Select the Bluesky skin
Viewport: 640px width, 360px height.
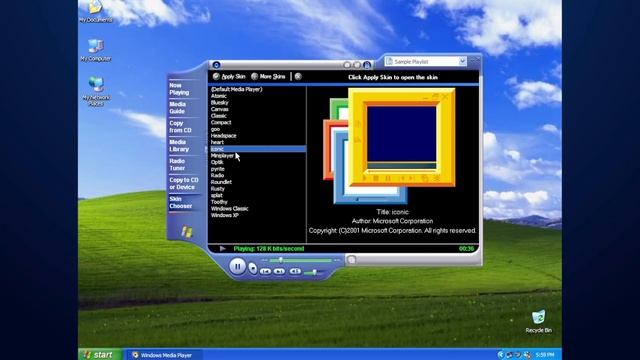pos(220,102)
